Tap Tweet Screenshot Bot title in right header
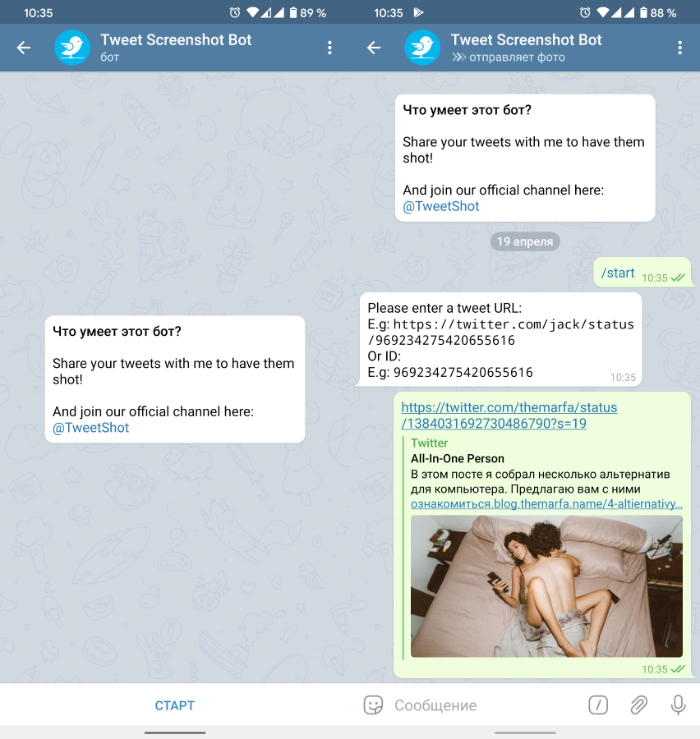Image resolution: width=700 pixels, height=739 pixels. pyautogui.click(x=526, y=39)
